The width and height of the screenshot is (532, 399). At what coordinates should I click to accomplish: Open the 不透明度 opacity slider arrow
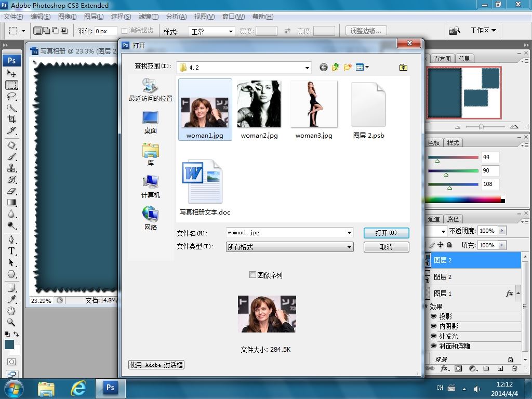502,231
